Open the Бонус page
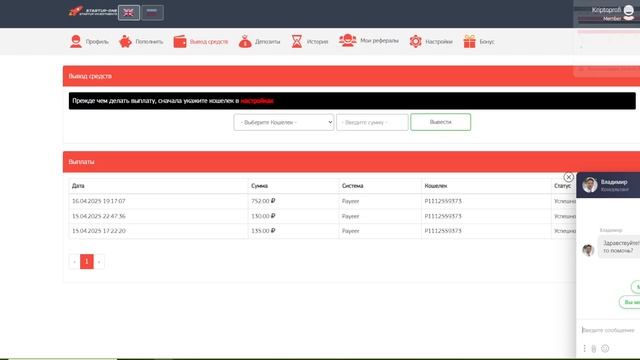Viewport: 640px width, 360px height. click(487, 42)
